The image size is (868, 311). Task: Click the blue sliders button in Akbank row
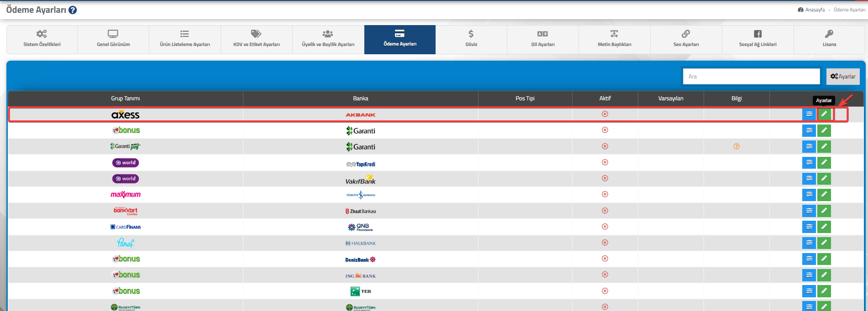click(x=809, y=114)
